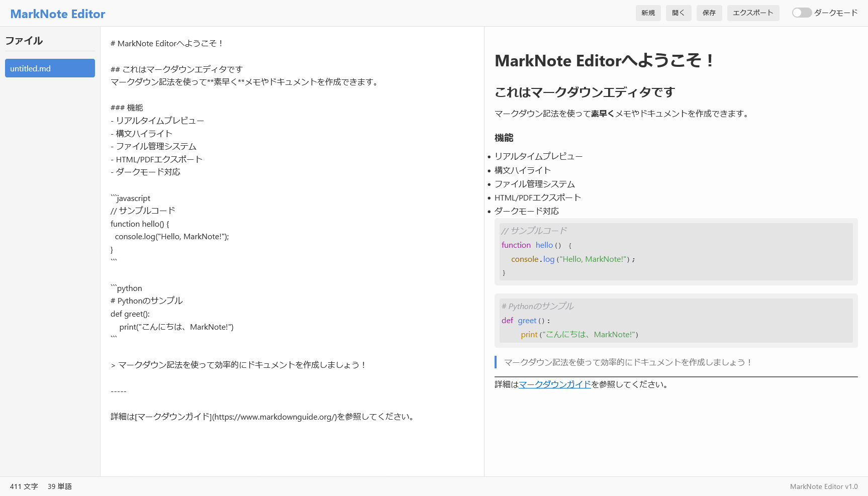Place cursor on the ```python line
868x496 pixels.
127,288
